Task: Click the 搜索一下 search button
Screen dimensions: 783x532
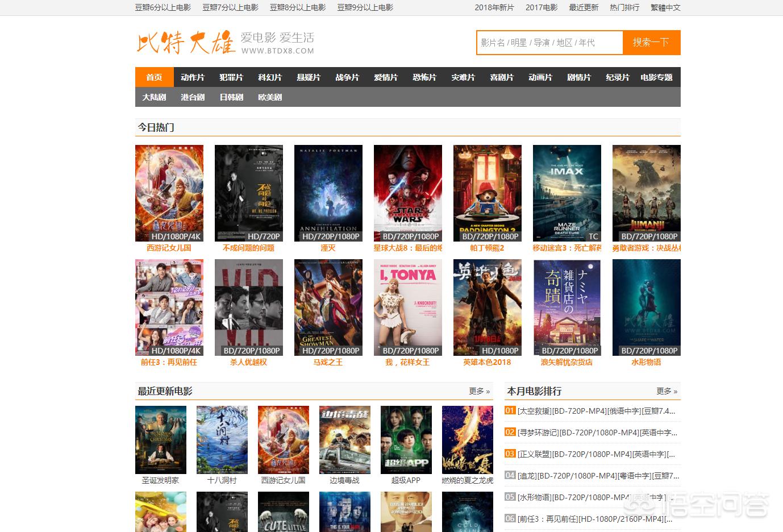Action: click(651, 43)
